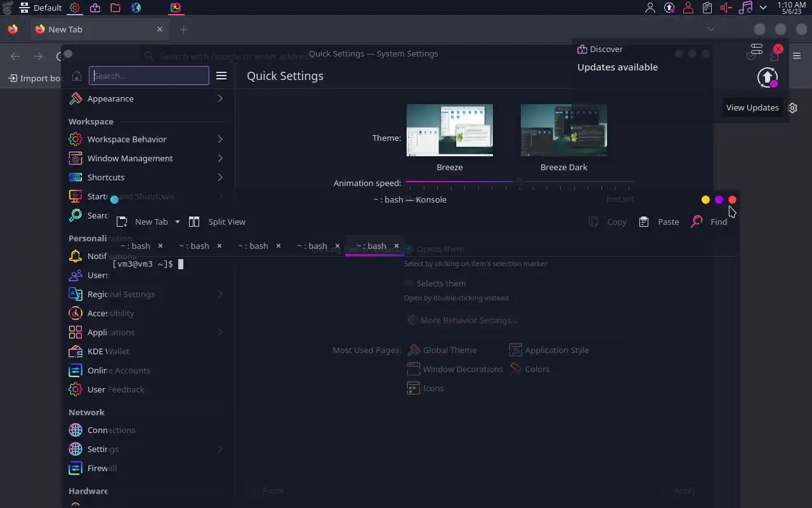Click the Startup and Shutdown icon in sidebar
This screenshot has width=812, height=508.
(75, 196)
